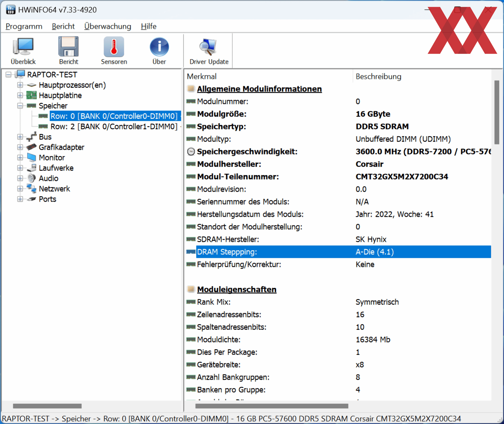Click the Bericht floppy disk icon
504x424 pixels.
coord(69,47)
